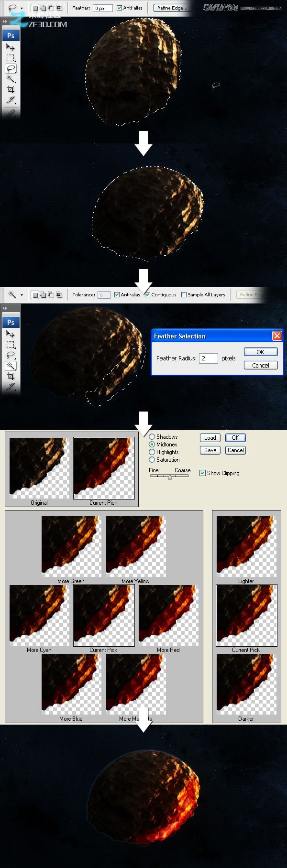The width and height of the screenshot is (287, 868).
Task: Click the More Red thumbnail
Action: (168, 616)
